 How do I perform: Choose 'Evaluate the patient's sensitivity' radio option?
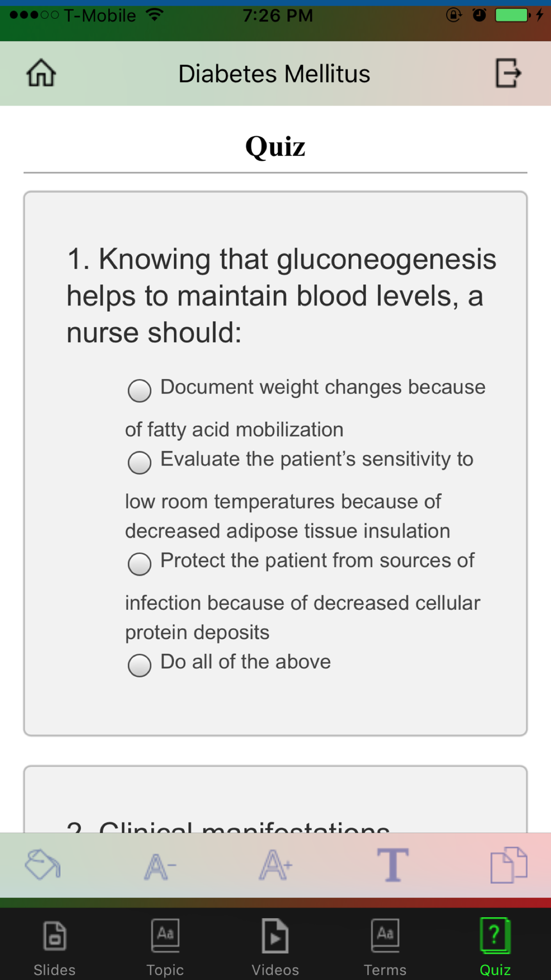click(x=139, y=462)
